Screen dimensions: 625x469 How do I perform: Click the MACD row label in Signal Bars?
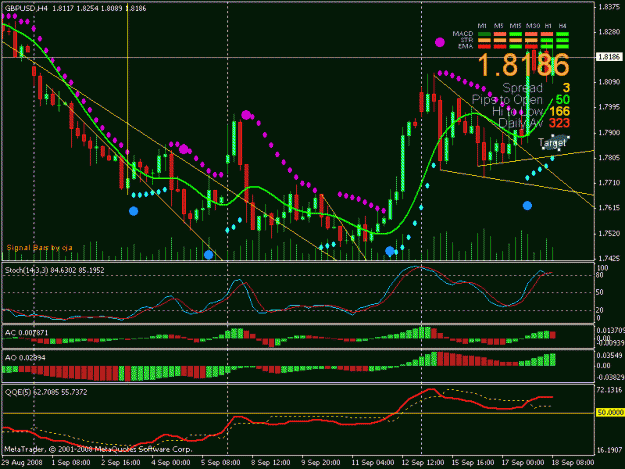coord(462,34)
